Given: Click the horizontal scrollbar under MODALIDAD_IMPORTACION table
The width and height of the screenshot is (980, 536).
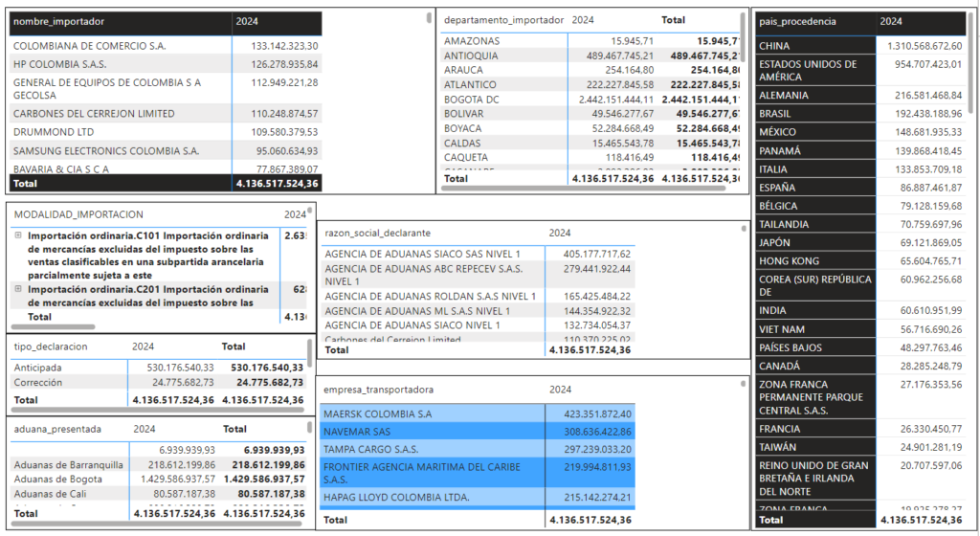Looking at the screenshot, I should (x=54, y=326).
